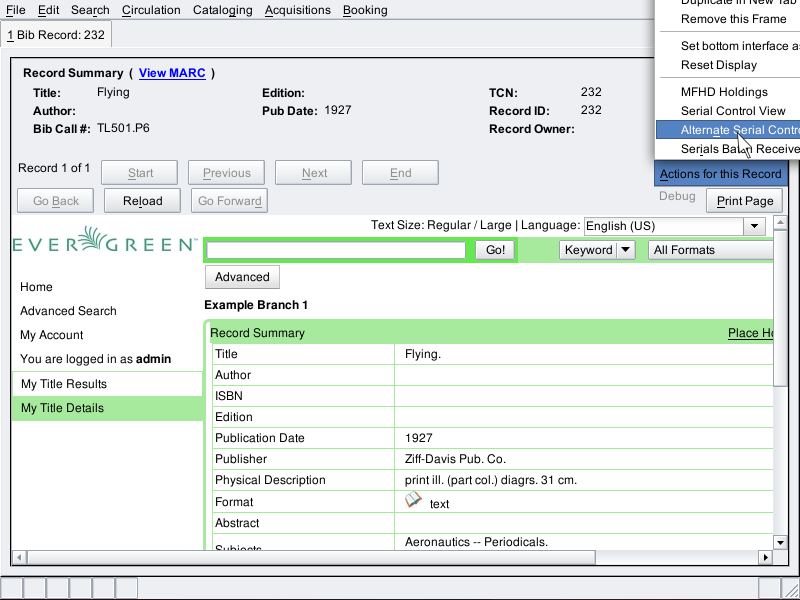Click the Print Page button
The height and width of the screenshot is (600, 800).
pyautogui.click(x=745, y=201)
